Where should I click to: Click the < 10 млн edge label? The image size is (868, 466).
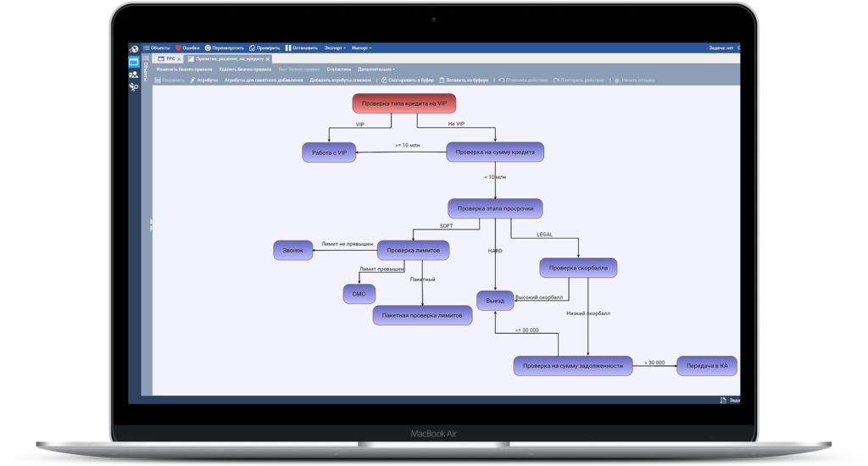pos(495,177)
